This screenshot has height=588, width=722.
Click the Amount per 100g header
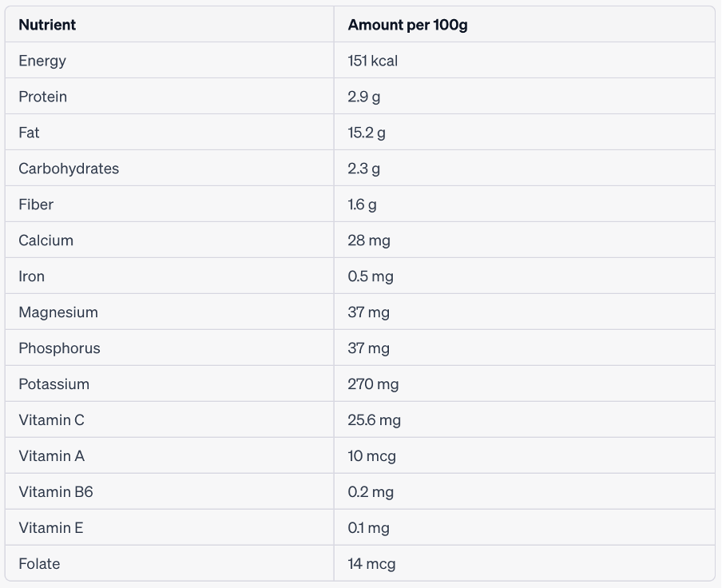pyautogui.click(x=407, y=25)
